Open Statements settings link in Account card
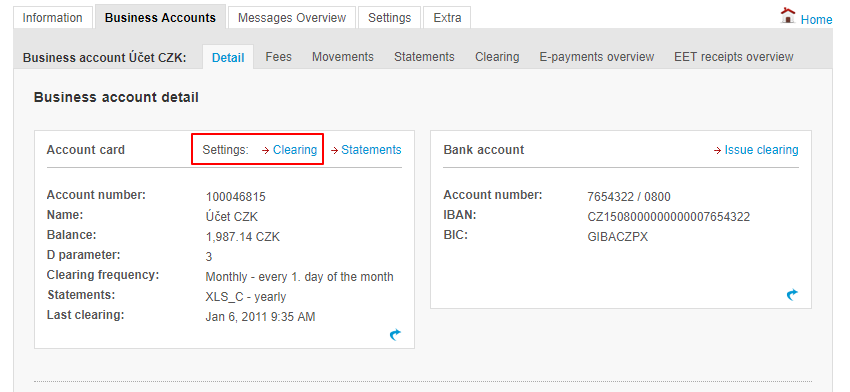 point(371,150)
